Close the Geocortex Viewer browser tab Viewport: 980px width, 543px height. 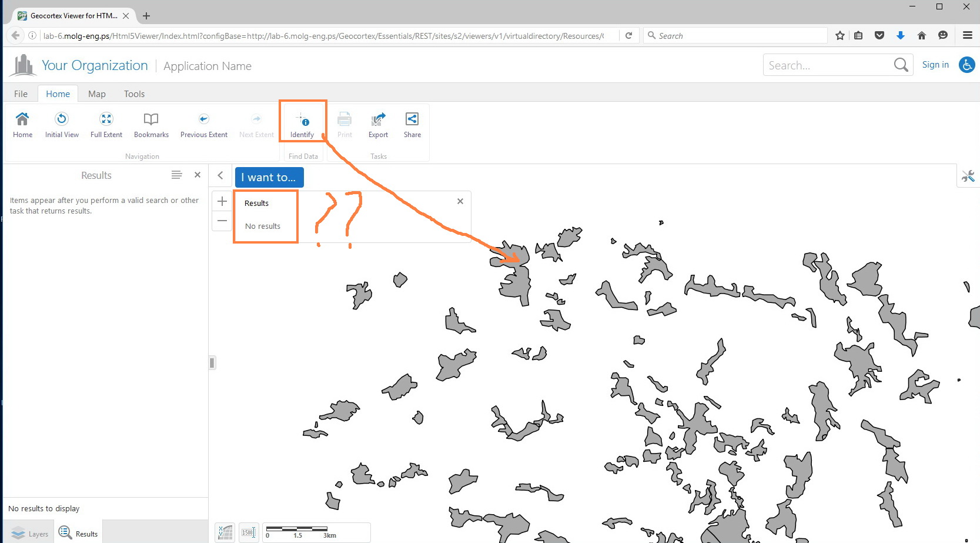pos(126,16)
